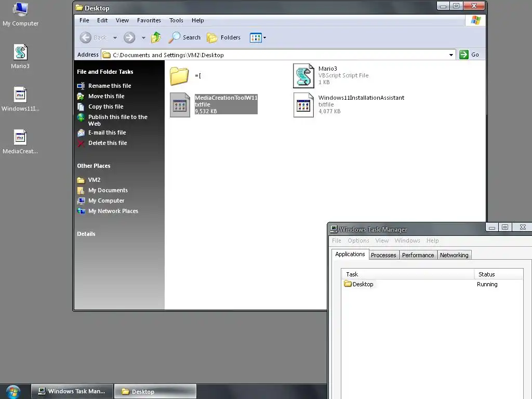Select Desktop task row in Task Manager

tap(432, 284)
